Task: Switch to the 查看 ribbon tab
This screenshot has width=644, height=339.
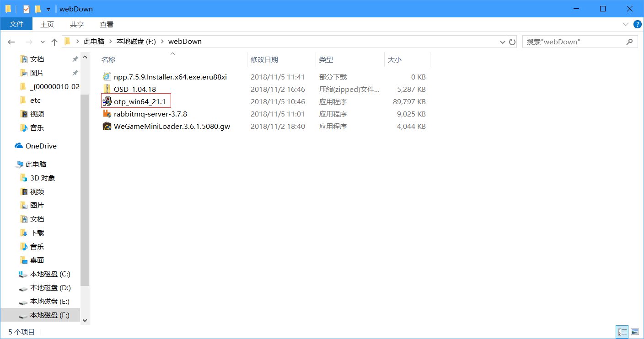Action: click(x=107, y=24)
